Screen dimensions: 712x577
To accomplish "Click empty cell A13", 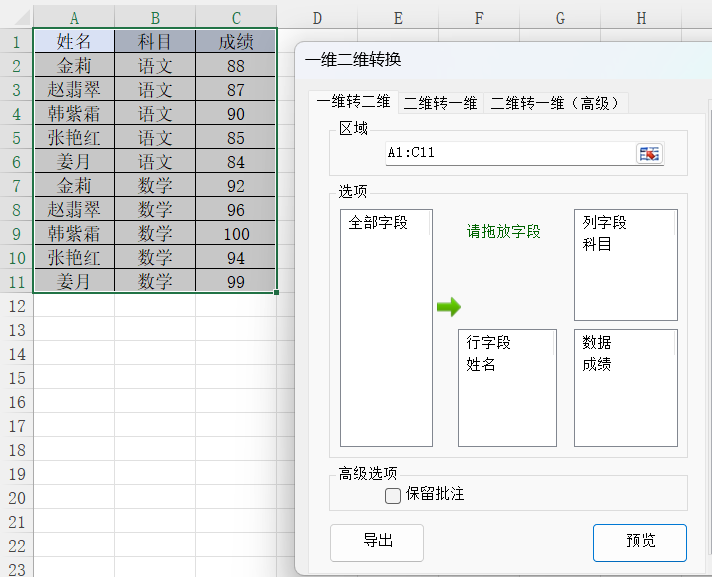I will [74, 330].
